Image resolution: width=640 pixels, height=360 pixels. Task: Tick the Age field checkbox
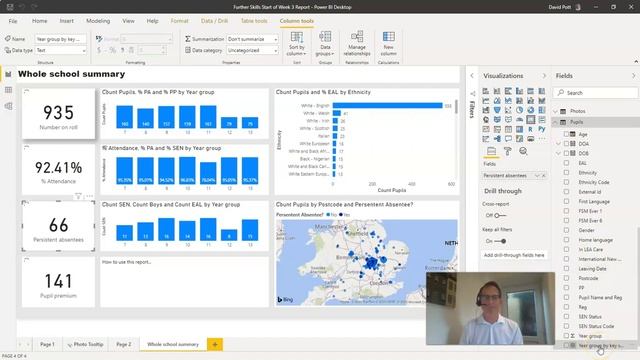coord(566,134)
